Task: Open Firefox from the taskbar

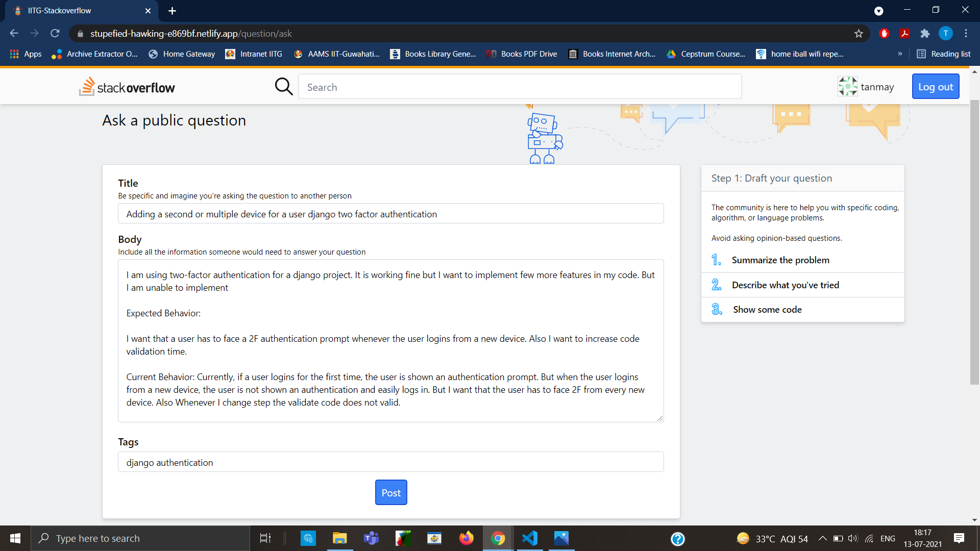Action: coord(466,538)
